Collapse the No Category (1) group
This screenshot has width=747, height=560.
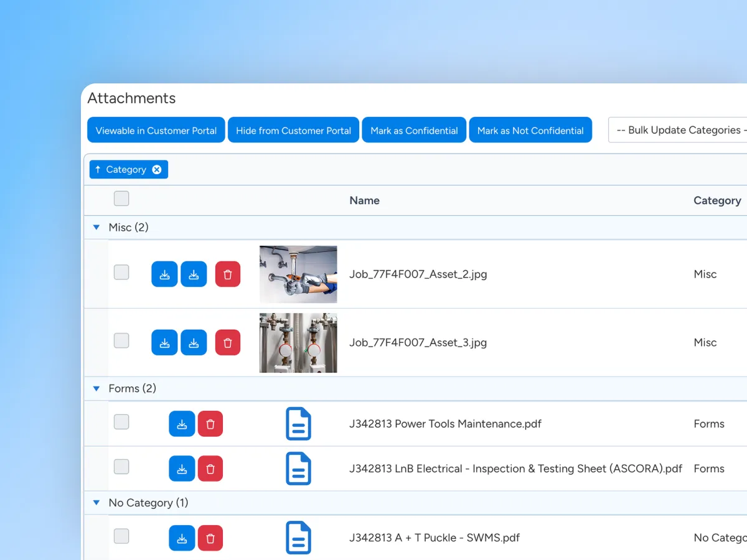96,503
